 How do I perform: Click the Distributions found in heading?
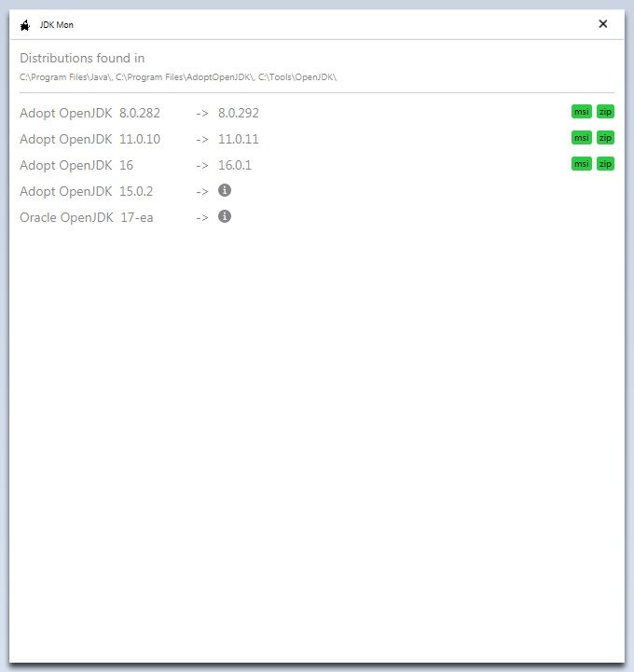(82, 59)
